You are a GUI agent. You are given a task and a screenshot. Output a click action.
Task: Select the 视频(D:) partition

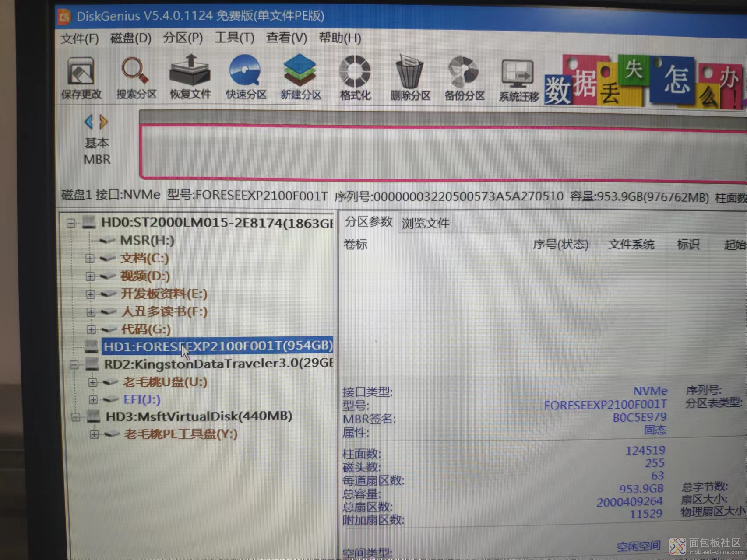click(145, 276)
